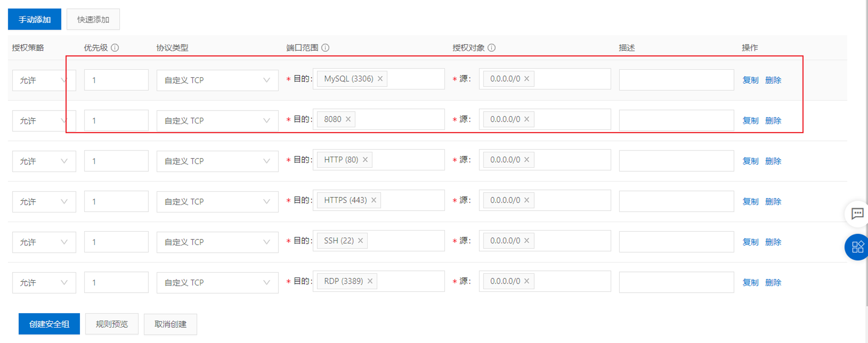Focus priority field in HTTPS (443) row
This screenshot has height=343, width=868.
[x=116, y=202]
